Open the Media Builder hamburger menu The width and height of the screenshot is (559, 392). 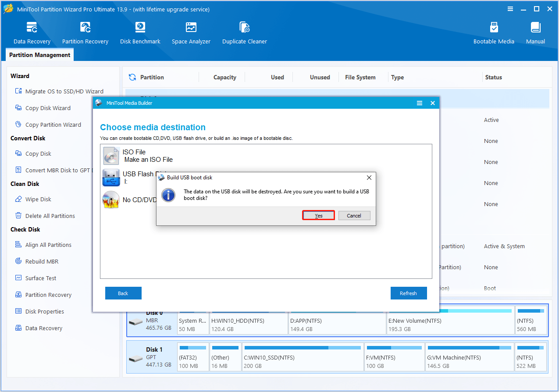[x=420, y=103]
